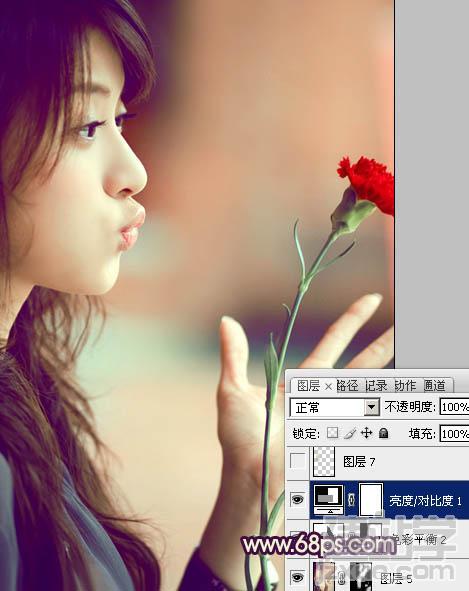Screen dimensions: 469x591
Task: Open the 动作 tab
Action: pyautogui.click(x=405, y=386)
